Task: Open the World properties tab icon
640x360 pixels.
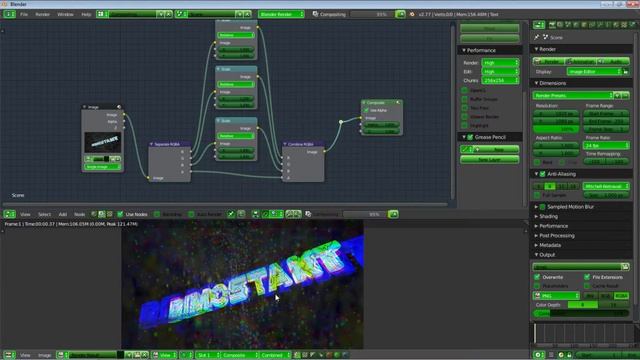Action: pos(576,25)
